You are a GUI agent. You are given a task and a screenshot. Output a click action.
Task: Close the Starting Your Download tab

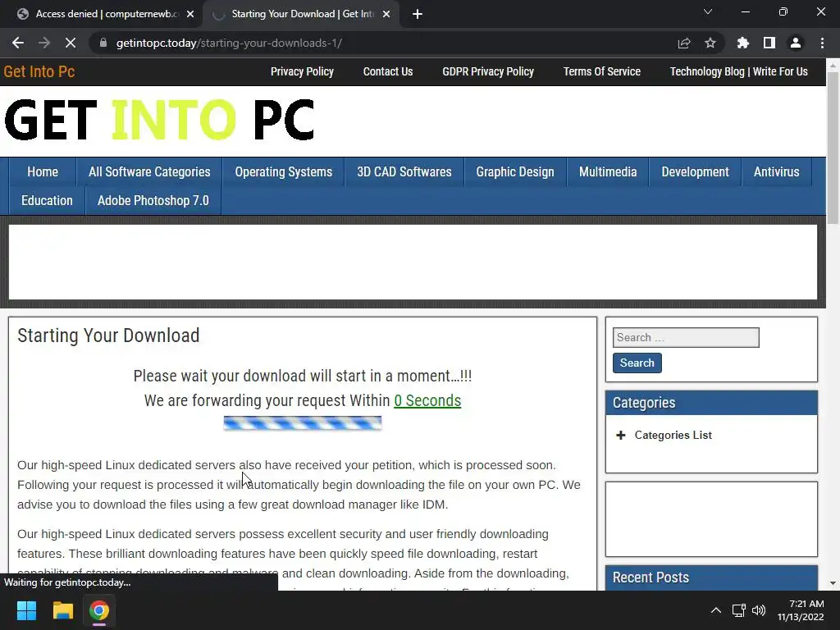pos(386,14)
